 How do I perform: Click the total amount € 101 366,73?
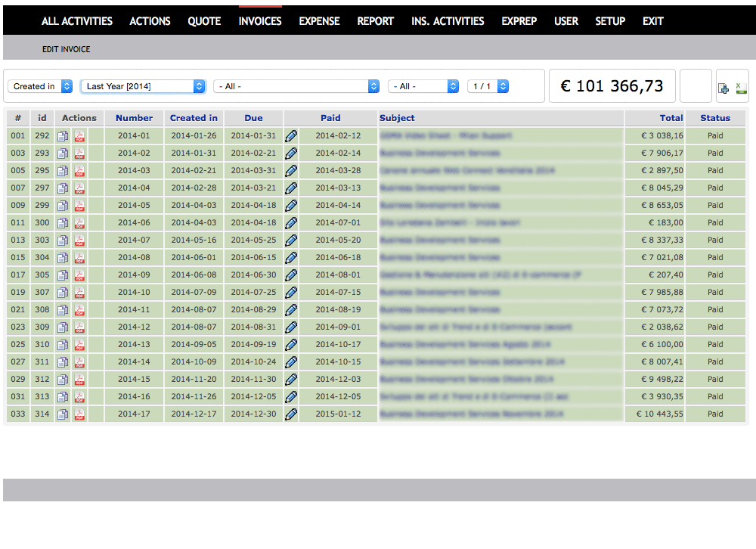click(x=612, y=86)
